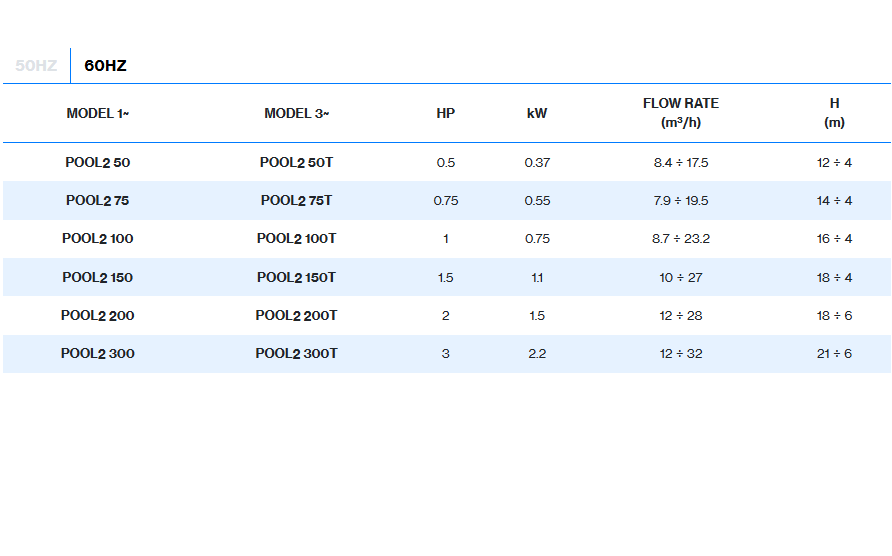
Task: Click the FLOW RATE column header
Action: 680,113
